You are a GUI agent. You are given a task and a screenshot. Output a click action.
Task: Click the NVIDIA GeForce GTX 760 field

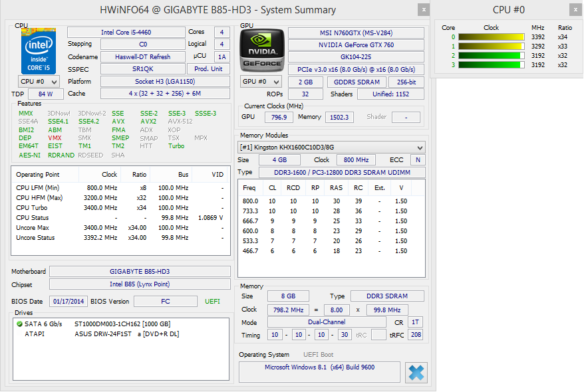(356, 45)
